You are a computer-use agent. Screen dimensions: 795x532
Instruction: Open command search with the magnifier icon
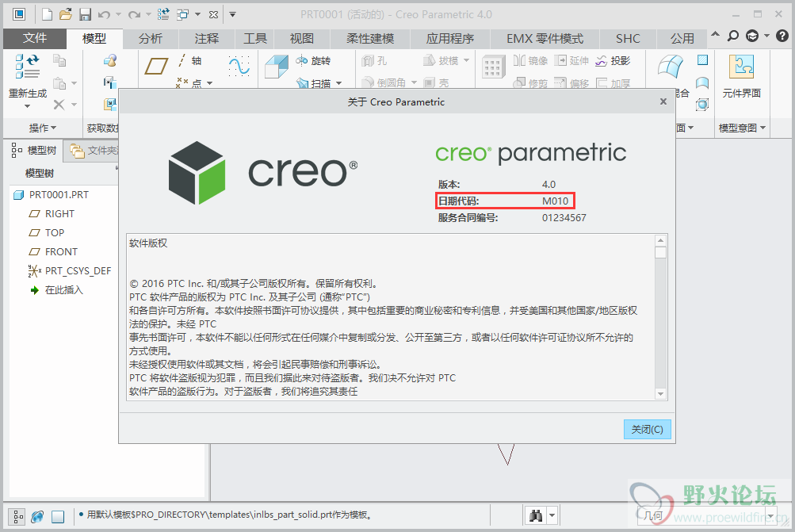733,36
